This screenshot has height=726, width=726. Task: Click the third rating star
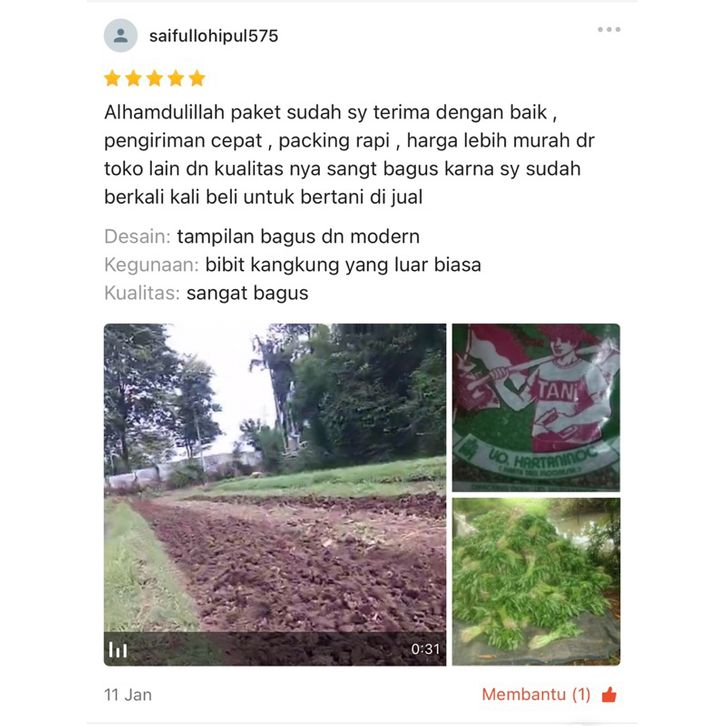click(x=155, y=78)
